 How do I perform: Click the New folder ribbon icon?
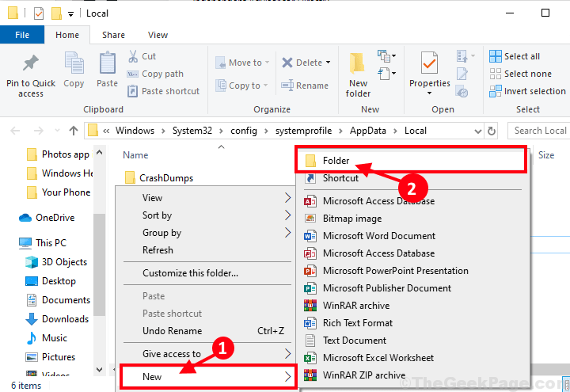click(357, 64)
